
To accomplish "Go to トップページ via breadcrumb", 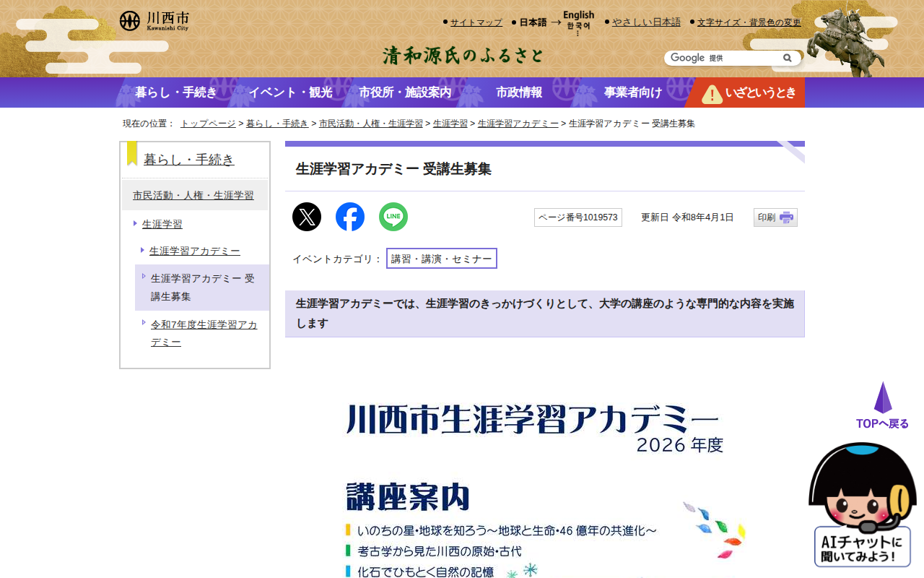I will [x=207, y=124].
